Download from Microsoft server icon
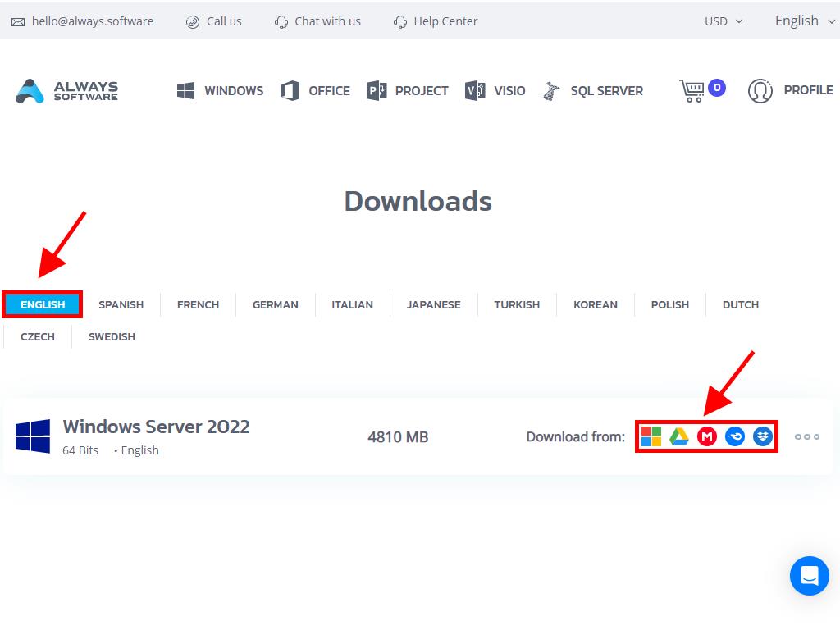Screen dimensions: 840x630 [651, 436]
